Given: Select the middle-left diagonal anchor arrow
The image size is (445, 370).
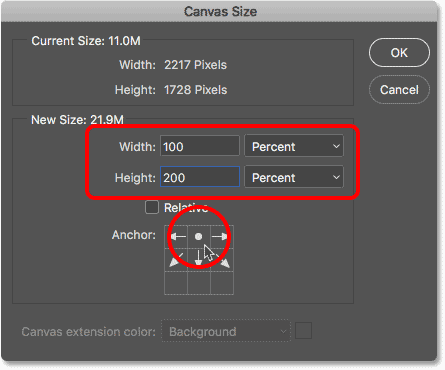Looking at the screenshot, I should [x=176, y=260].
